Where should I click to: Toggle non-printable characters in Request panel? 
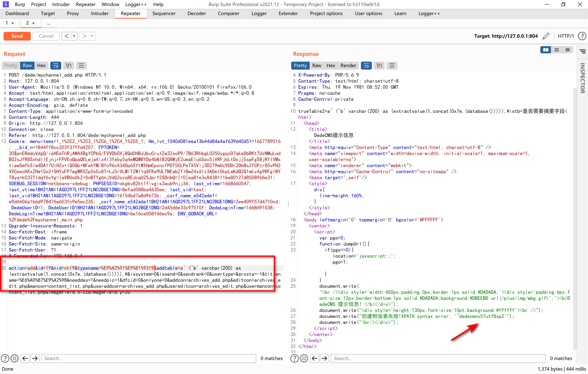pyautogui.click(x=69, y=65)
